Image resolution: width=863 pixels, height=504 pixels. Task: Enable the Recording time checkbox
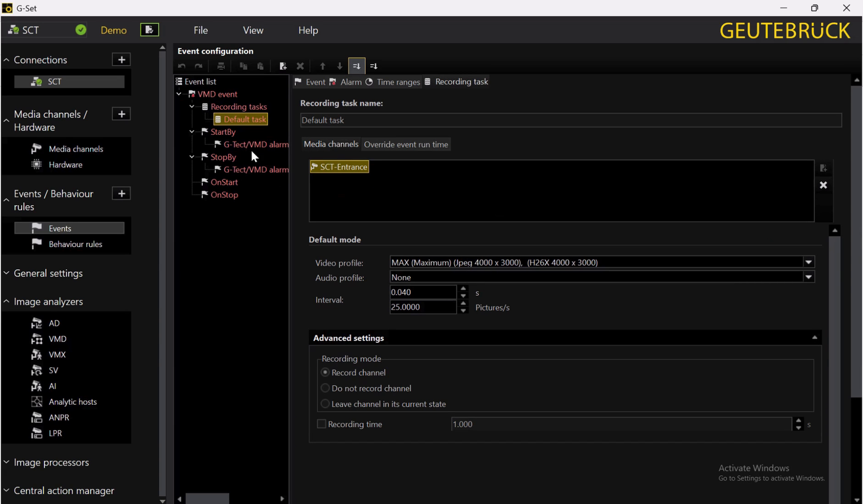click(321, 424)
